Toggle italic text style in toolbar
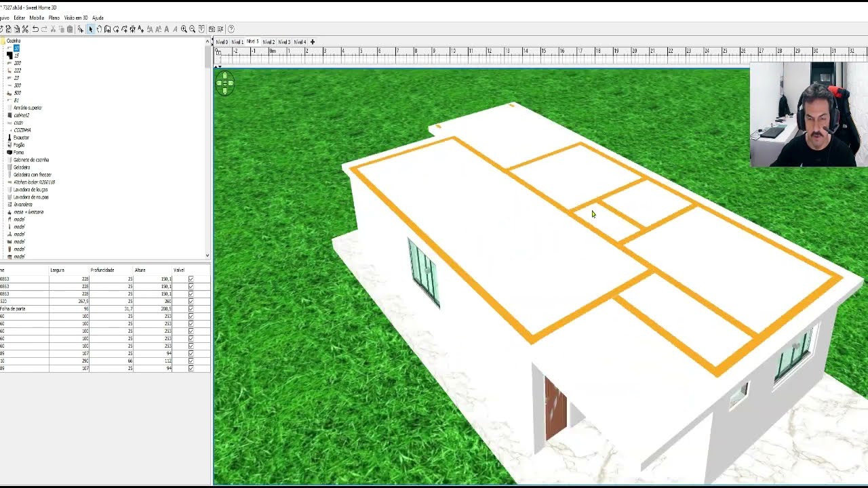The width and height of the screenshot is (868, 488). (174, 29)
